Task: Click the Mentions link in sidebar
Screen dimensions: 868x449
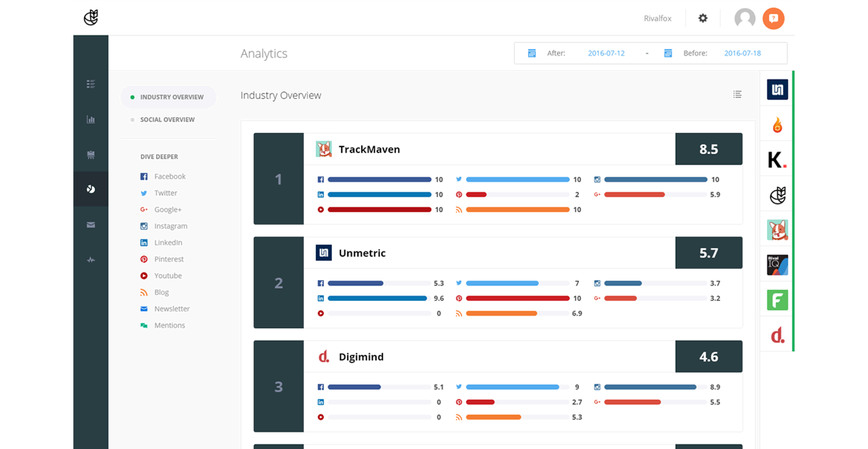Action: (169, 325)
